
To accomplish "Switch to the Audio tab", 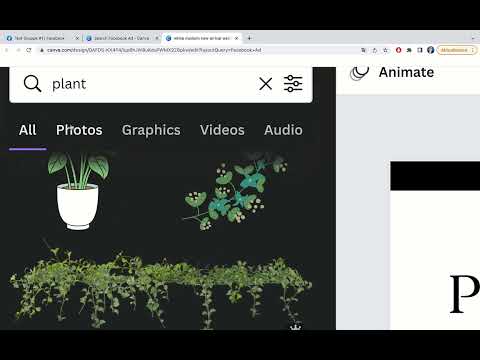I will pos(283,130).
